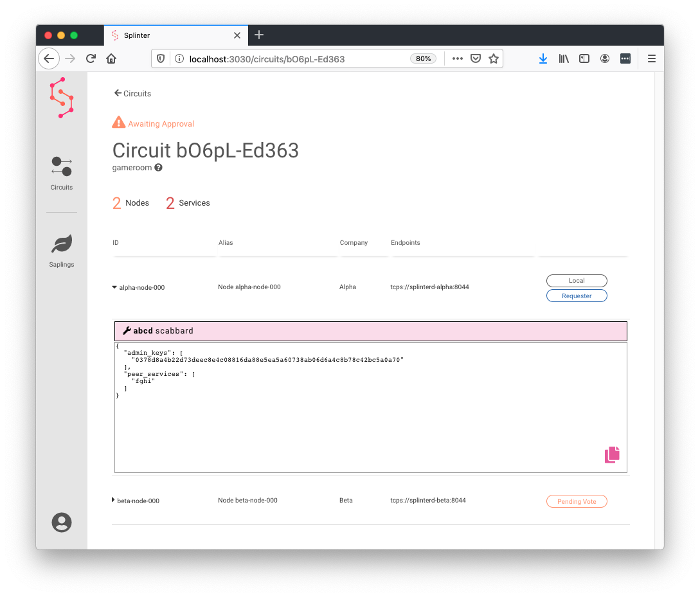Close the Splinter tab

point(237,35)
